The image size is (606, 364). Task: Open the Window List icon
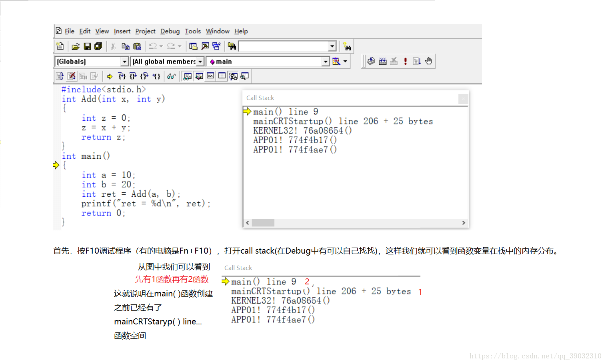[216, 46]
